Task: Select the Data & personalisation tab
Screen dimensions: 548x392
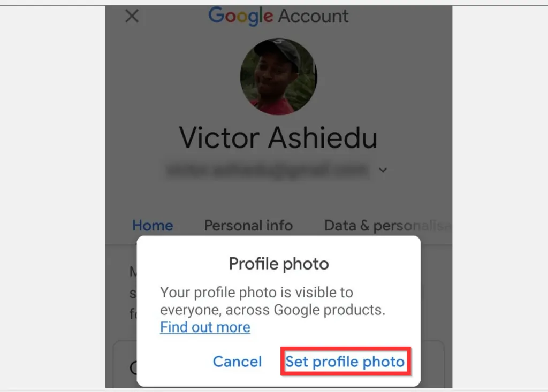Action: click(385, 226)
